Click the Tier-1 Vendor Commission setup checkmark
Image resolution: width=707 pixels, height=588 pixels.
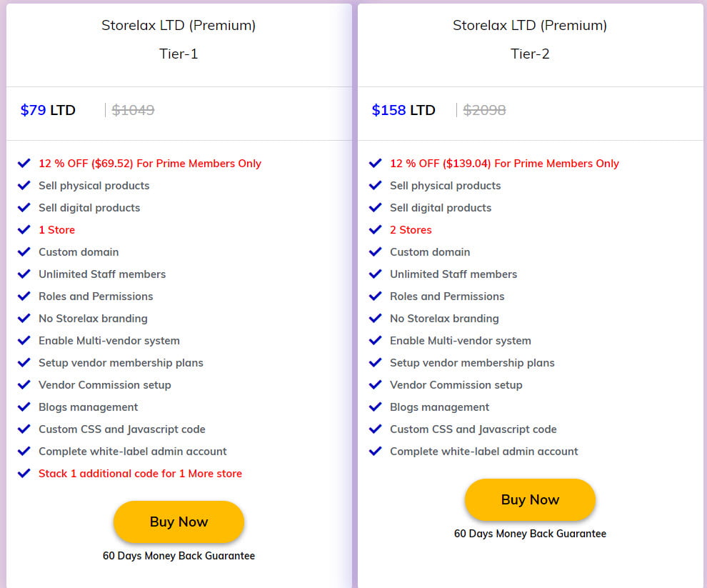(24, 384)
